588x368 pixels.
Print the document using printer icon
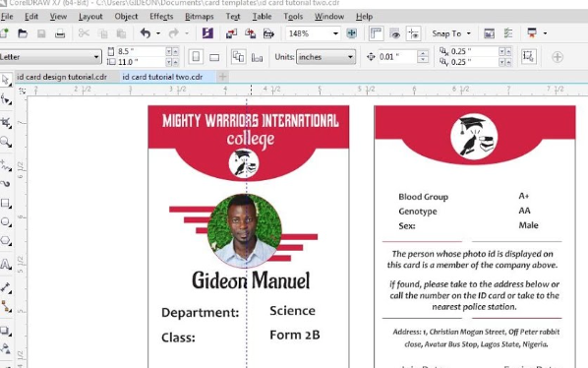click(x=60, y=33)
